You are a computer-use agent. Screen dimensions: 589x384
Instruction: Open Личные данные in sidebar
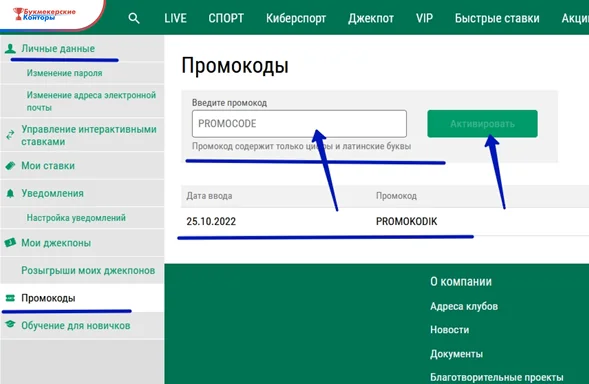(58, 48)
